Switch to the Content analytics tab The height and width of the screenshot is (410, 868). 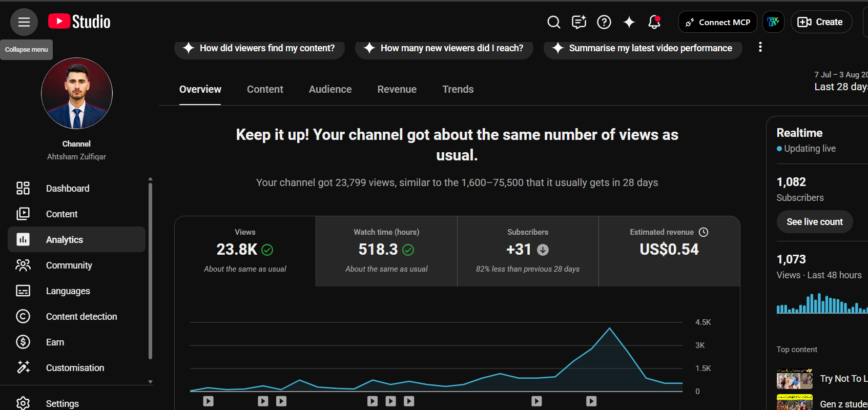[265, 89]
